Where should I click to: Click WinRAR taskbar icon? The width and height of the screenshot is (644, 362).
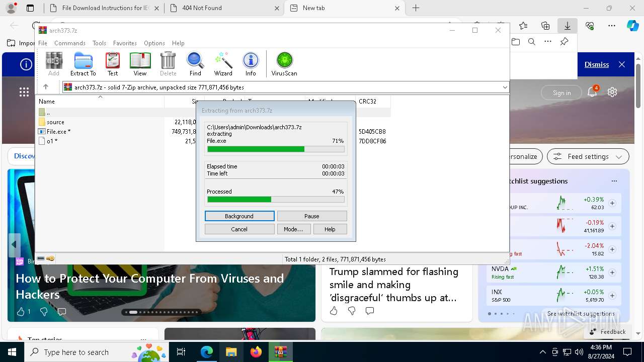pos(281,352)
